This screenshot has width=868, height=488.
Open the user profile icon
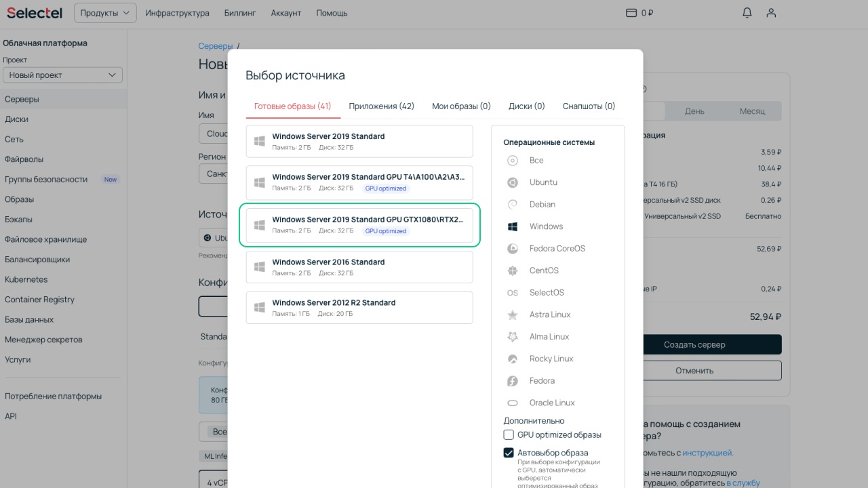pos(771,13)
